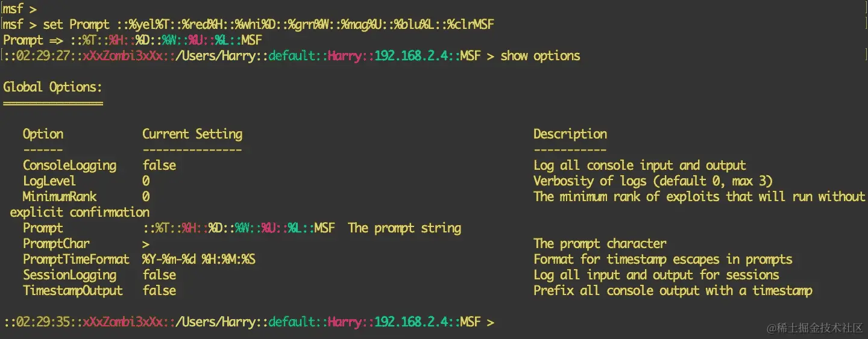Image resolution: width=868 pixels, height=339 pixels.
Task: Select the PromptTimeFormat value %Y-%m-%d %H:%M:%S
Action: [x=199, y=260]
